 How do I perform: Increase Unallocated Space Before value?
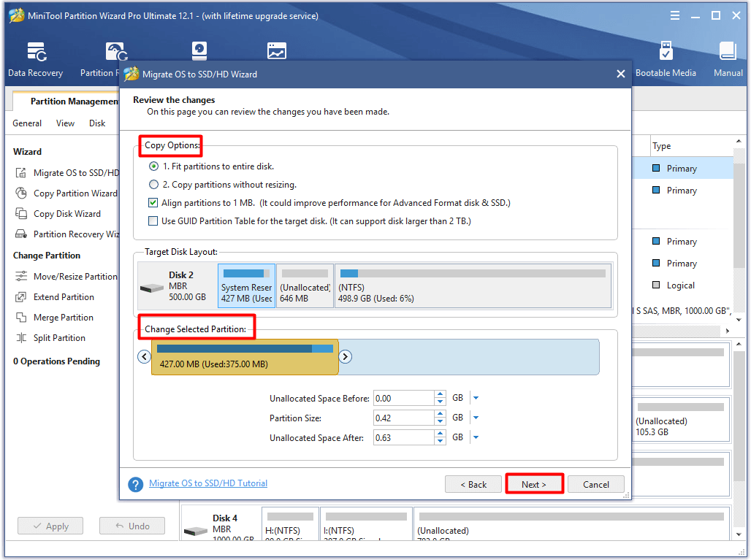point(441,394)
